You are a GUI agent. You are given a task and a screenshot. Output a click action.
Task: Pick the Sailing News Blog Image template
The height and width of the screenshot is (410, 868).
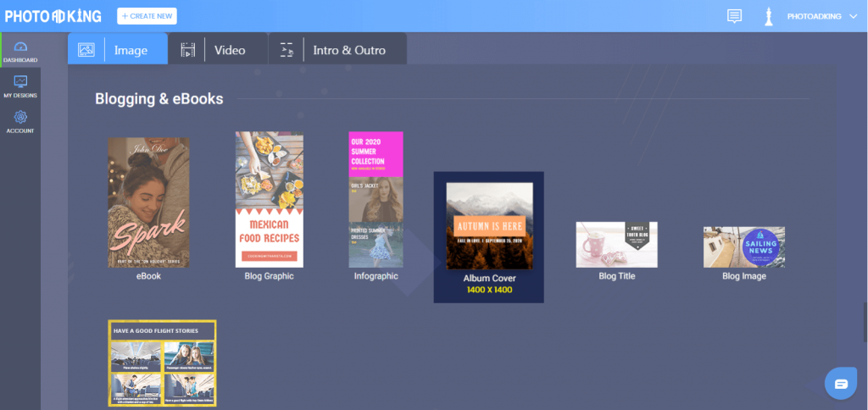[744, 247]
